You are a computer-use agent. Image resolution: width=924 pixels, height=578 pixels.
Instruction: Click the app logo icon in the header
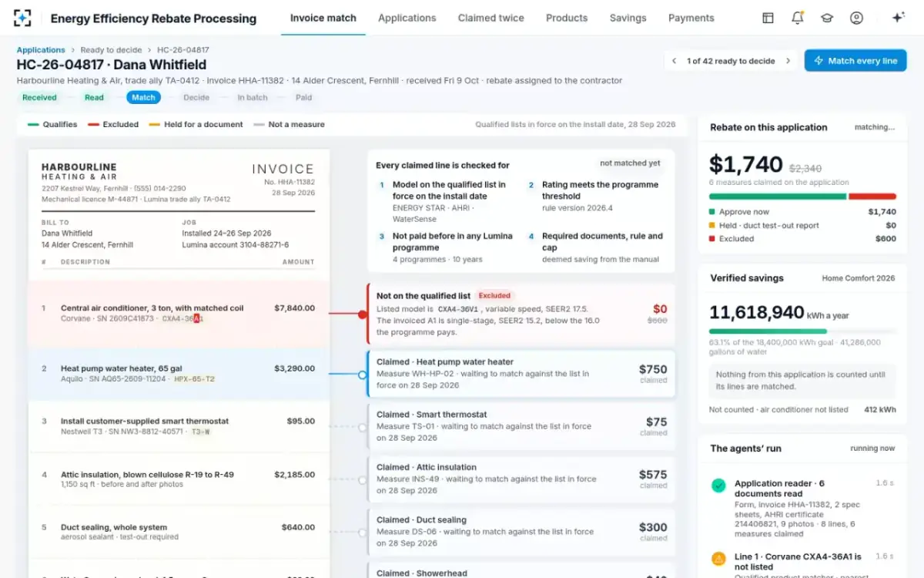23,18
